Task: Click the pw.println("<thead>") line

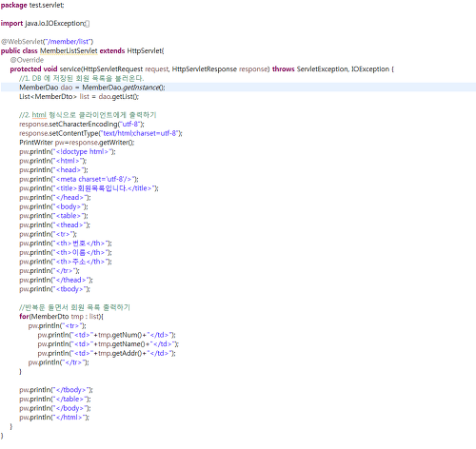Action: click(54, 225)
